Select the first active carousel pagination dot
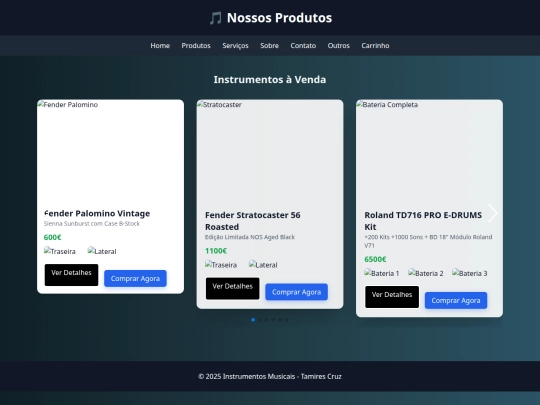 coord(253,320)
